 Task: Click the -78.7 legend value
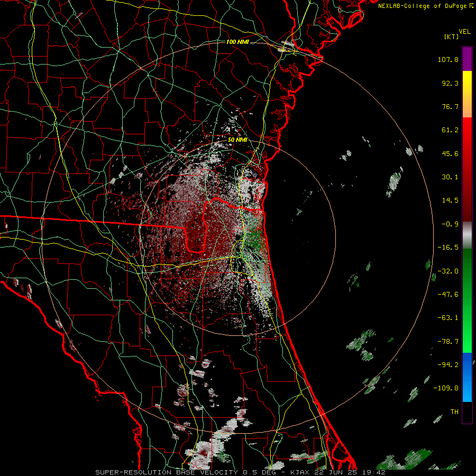click(x=448, y=342)
